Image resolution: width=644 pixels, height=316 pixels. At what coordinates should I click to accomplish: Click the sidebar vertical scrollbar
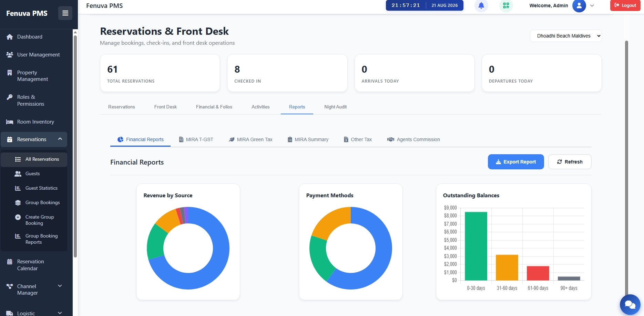coord(75,146)
